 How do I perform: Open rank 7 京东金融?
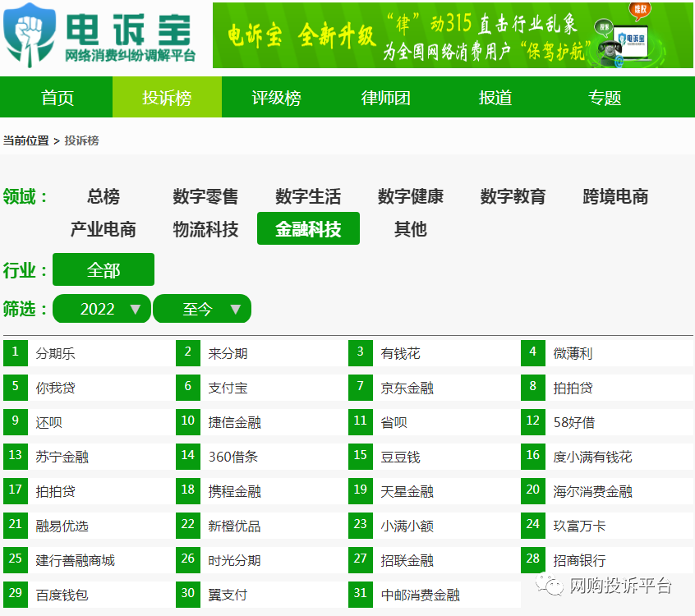[433, 388]
